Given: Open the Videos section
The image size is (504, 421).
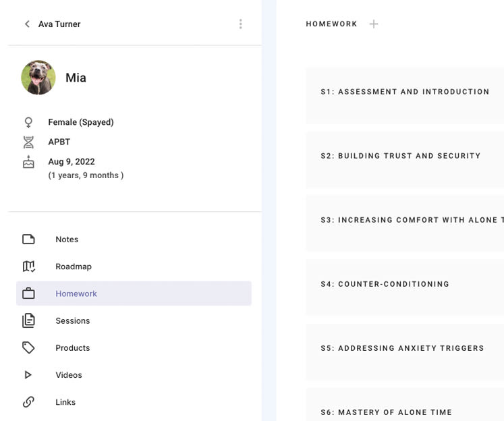Looking at the screenshot, I should [134, 374].
